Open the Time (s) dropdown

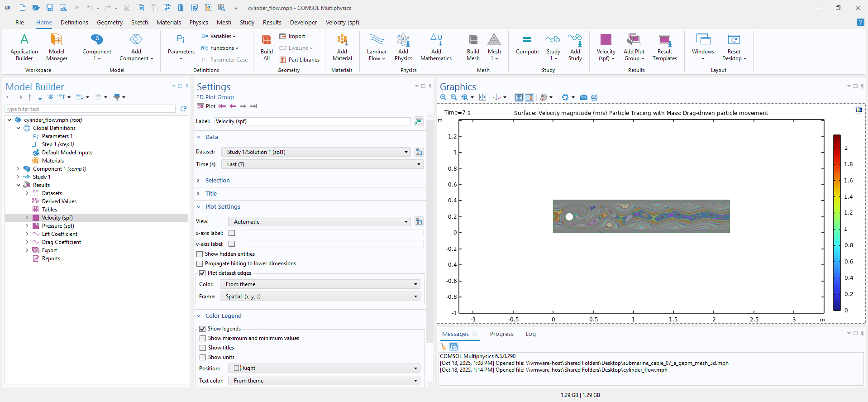[322, 164]
